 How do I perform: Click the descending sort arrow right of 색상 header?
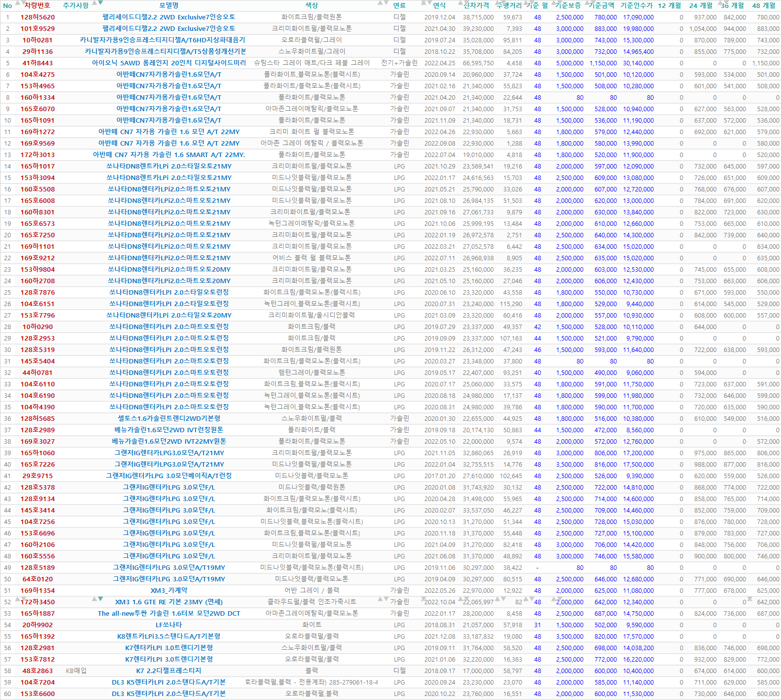pos(386,3)
